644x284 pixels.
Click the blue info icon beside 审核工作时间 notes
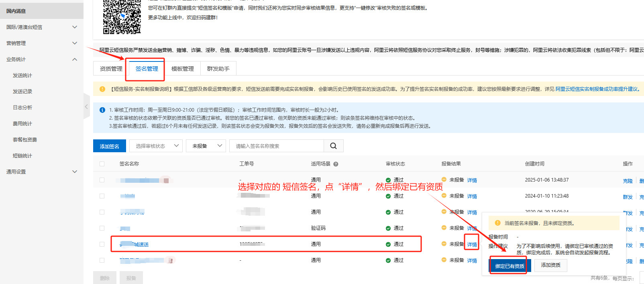[102, 110]
